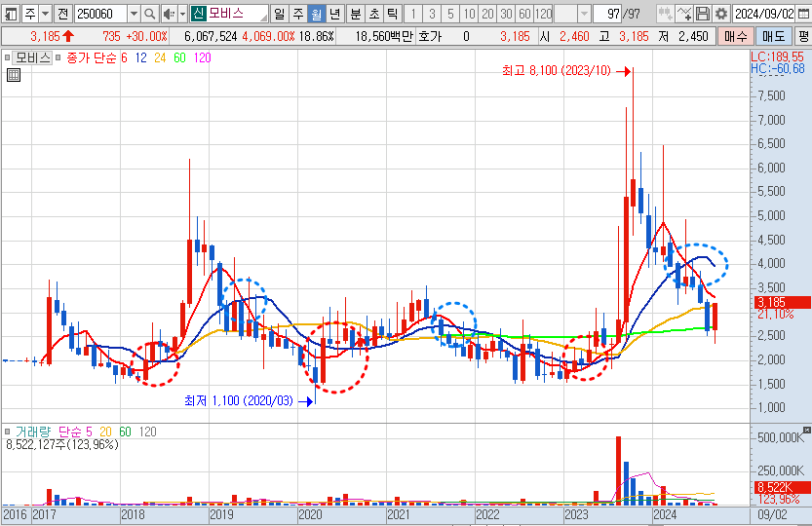Click inside the stock code input field

point(101,14)
